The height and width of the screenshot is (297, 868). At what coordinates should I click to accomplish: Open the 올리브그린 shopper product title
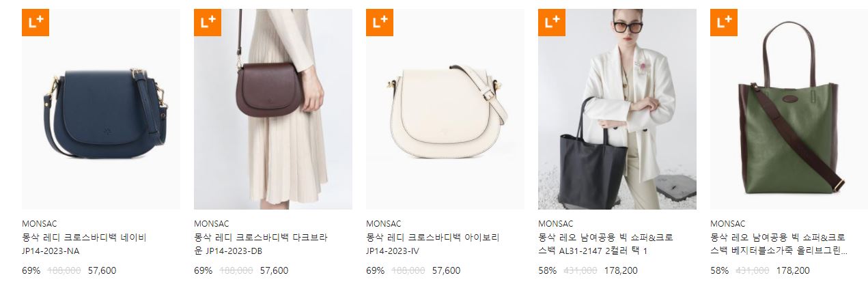[779, 244]
